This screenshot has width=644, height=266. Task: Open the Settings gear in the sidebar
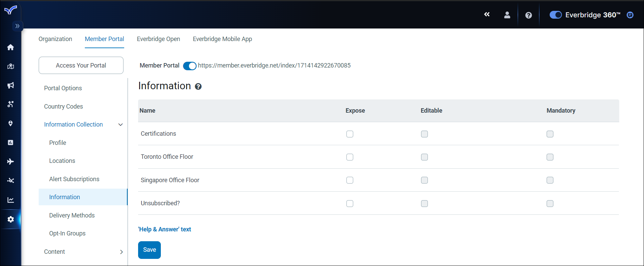coord(11,219)
